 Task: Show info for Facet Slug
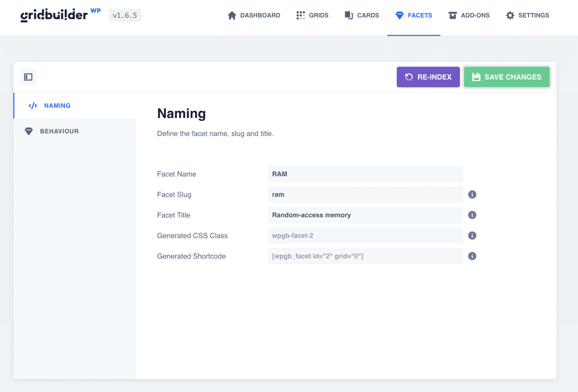[x=472, y=195]
